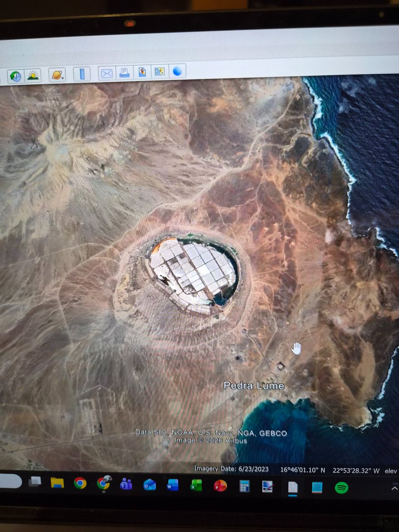Click the longitude 22°53'28.32" W readout
This screenshot has height=532, width=399.
(x=356, y=470)
